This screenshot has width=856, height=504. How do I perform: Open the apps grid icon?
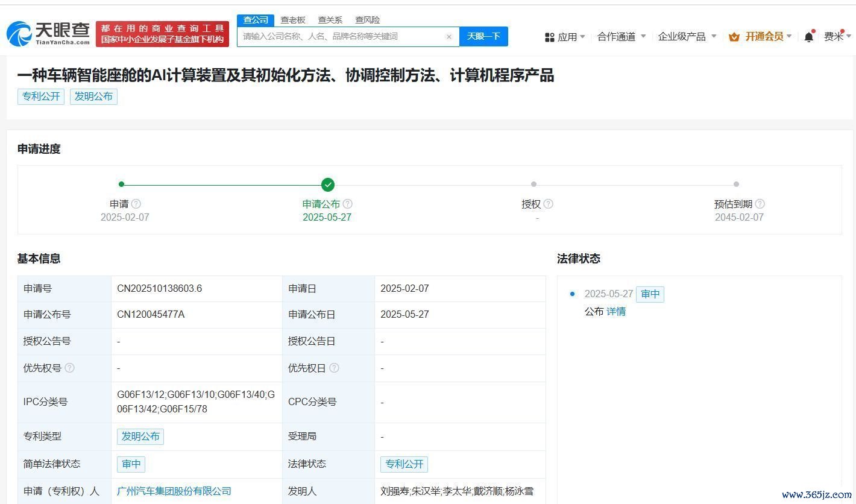[549, 37]
